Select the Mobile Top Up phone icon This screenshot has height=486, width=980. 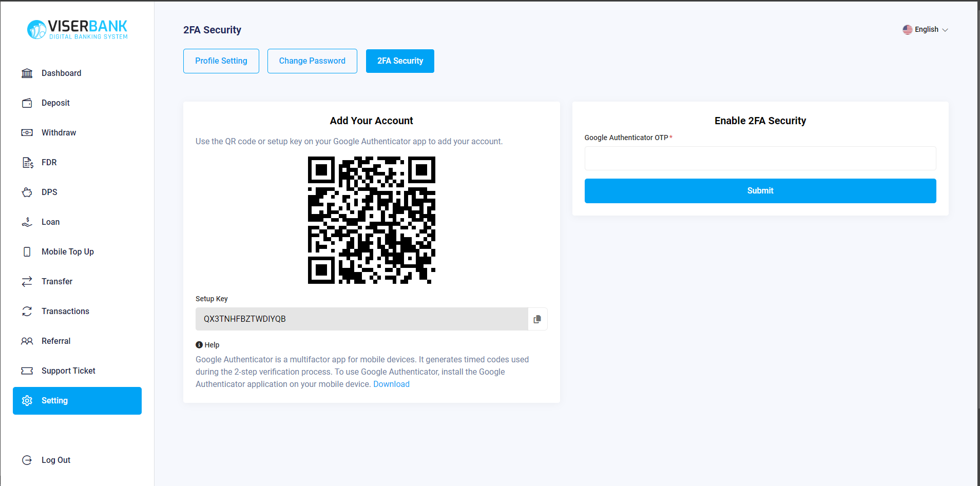(x=27, y=251)
